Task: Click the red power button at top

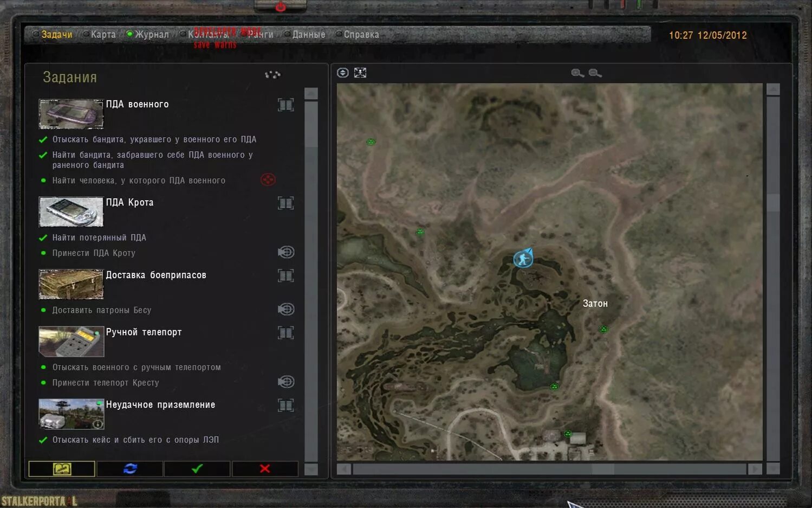Action: (280, 7)
